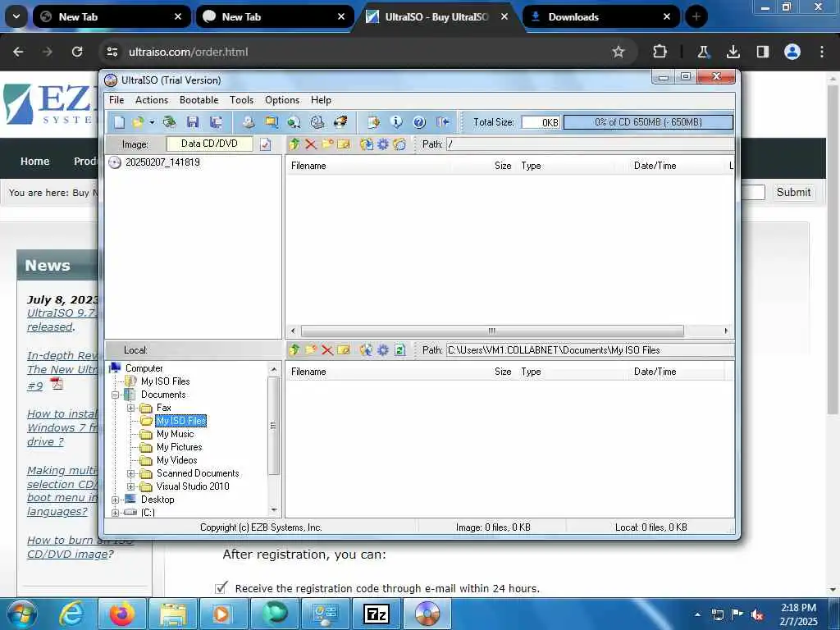The image size is (840, 630).
Task: Click the green Refresh icon in the Local pane toolbar
Action: (399, 349)
